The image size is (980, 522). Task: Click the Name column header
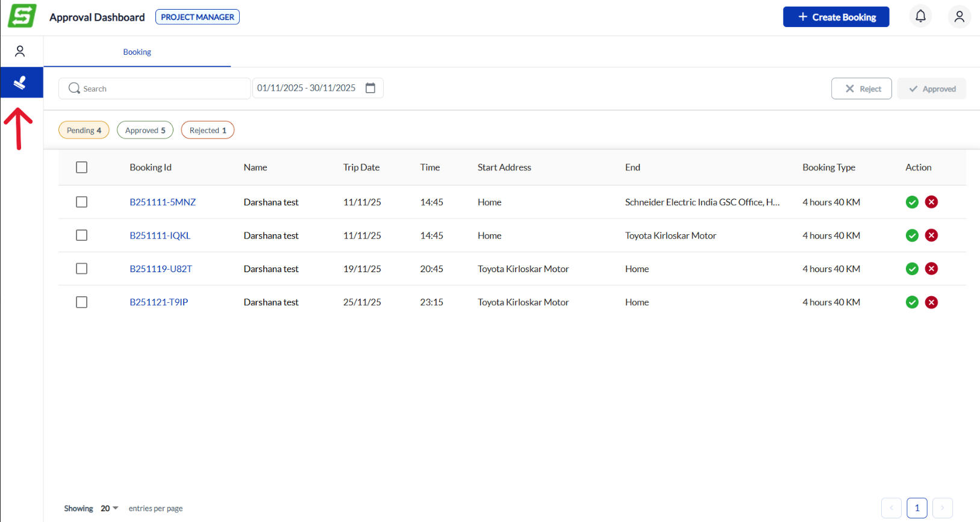pos(255,167)
